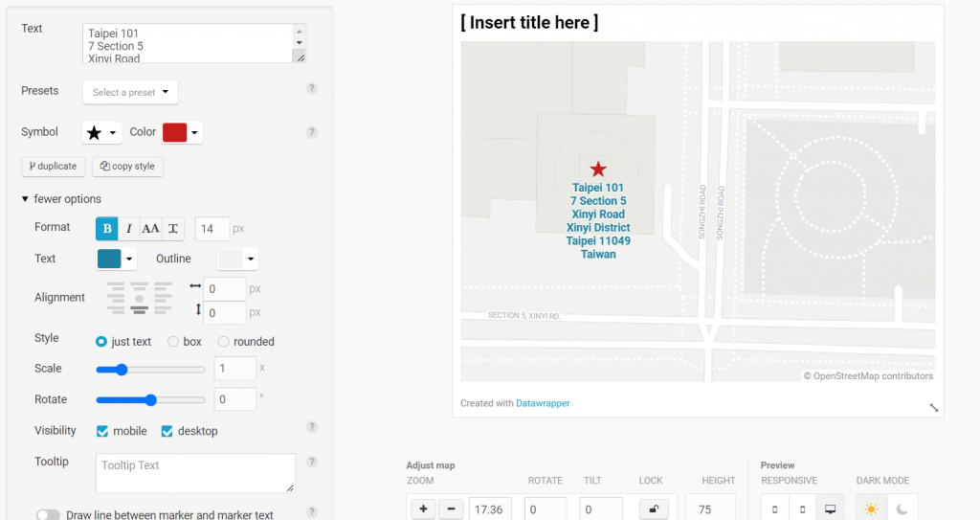This screenshot has width=980, height=520.
Task: Focus the Rotate degrees field in marker options
Action: [235, 399]
